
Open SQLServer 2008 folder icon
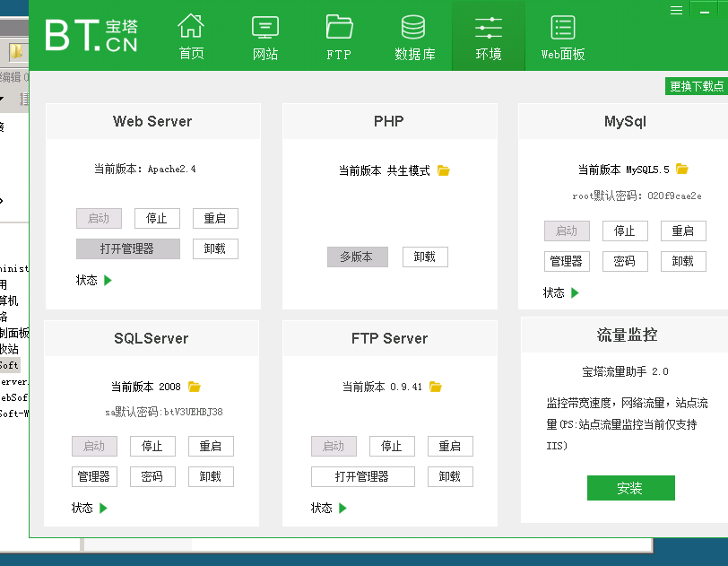tap(194, 387)
